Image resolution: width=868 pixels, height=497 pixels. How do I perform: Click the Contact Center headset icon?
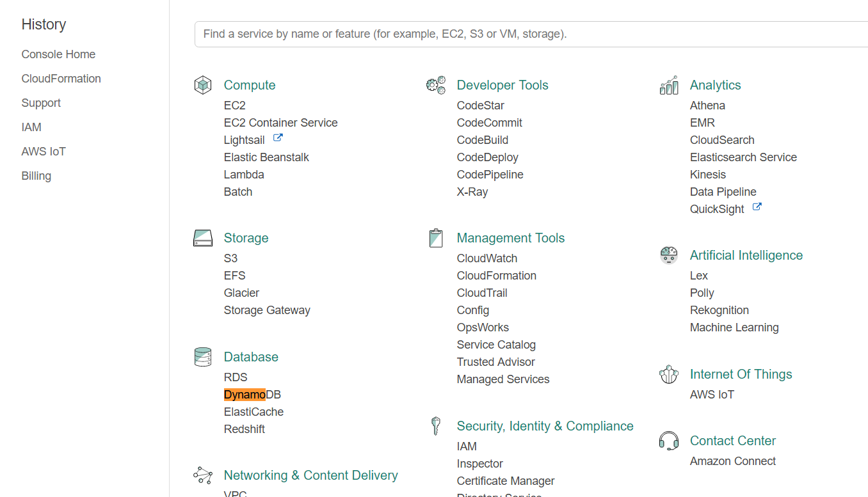pos(669,441)
